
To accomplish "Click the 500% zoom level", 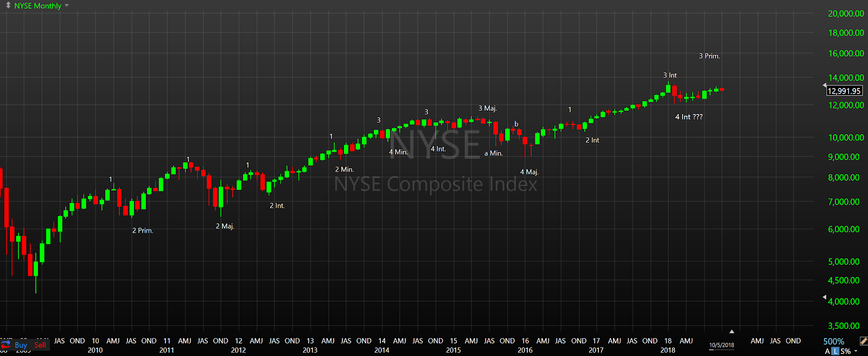I will 833,341.
